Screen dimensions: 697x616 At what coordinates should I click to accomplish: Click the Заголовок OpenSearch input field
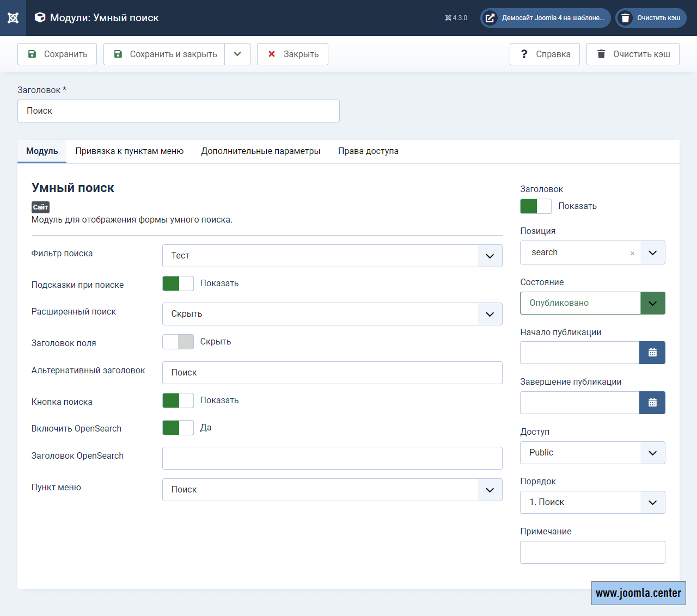[332, 458]
